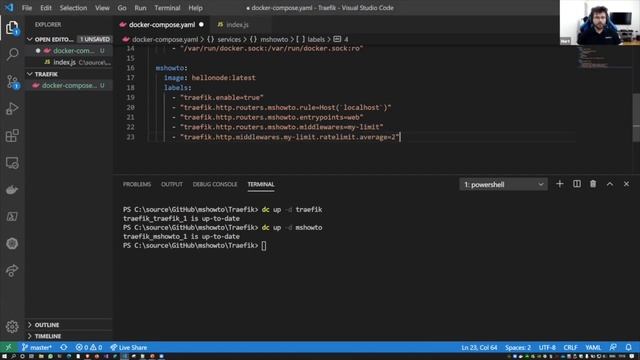Select docker-compose file under TRAEFIK folder
The width and height of the screenshot is (640, 360).
69,85
